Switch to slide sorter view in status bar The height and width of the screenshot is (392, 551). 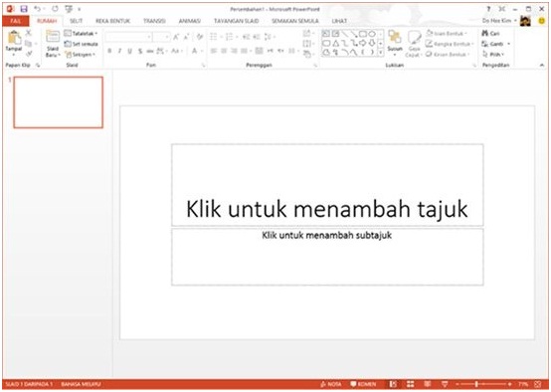410,384
